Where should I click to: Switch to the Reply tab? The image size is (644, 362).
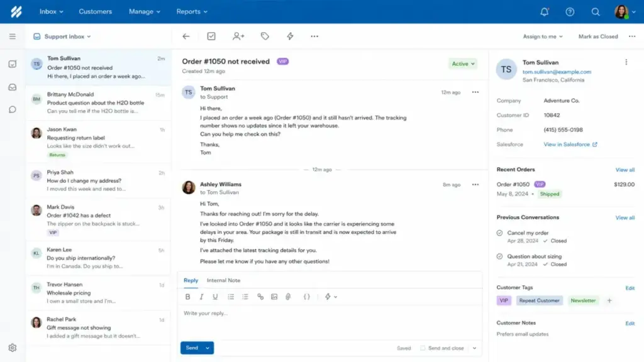[191, 280]
